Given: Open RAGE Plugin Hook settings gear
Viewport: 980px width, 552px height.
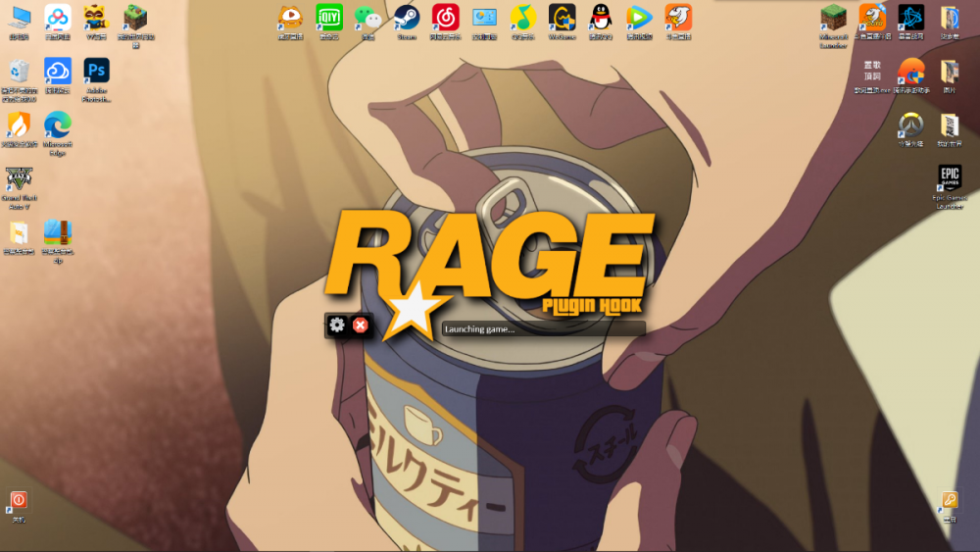Looking at the screenshot, I should (337, 325).
